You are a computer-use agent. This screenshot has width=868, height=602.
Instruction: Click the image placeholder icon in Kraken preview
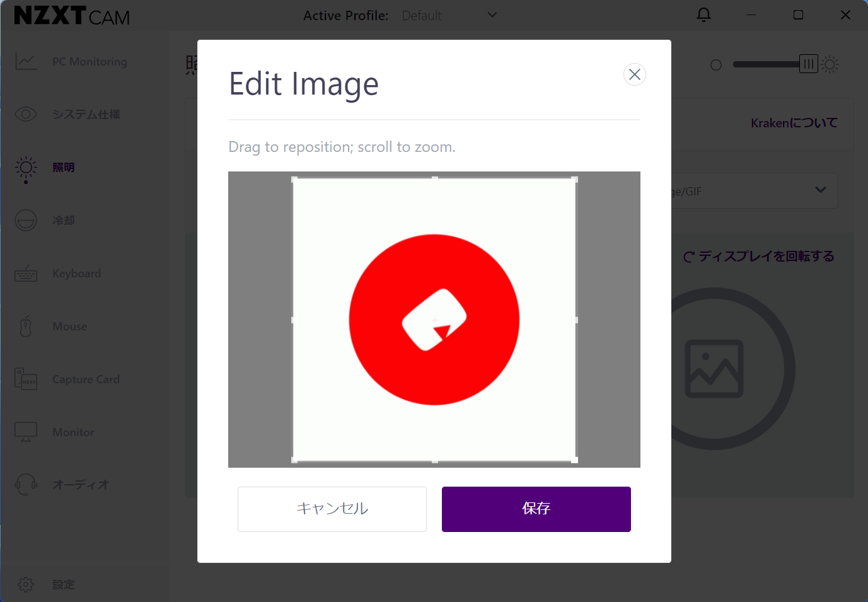(714, 369)
